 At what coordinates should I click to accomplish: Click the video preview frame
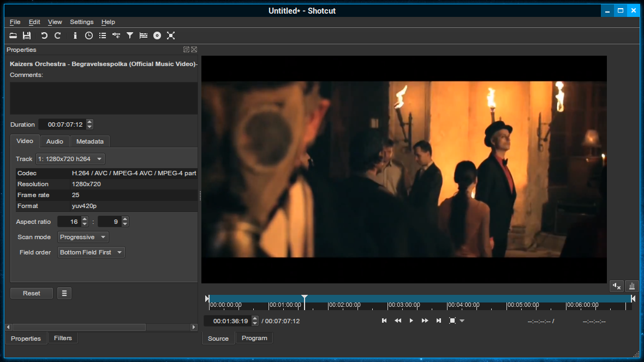tap(404, 169)
